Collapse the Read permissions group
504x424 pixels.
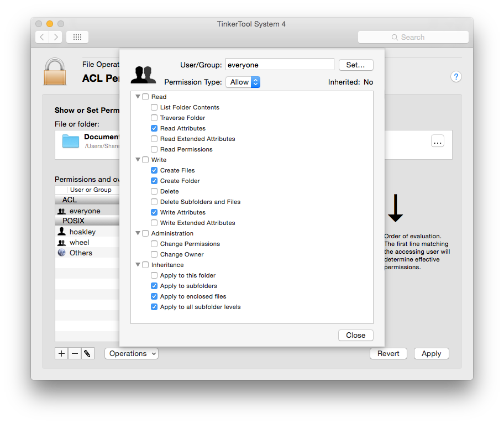(x=138, y=97)
